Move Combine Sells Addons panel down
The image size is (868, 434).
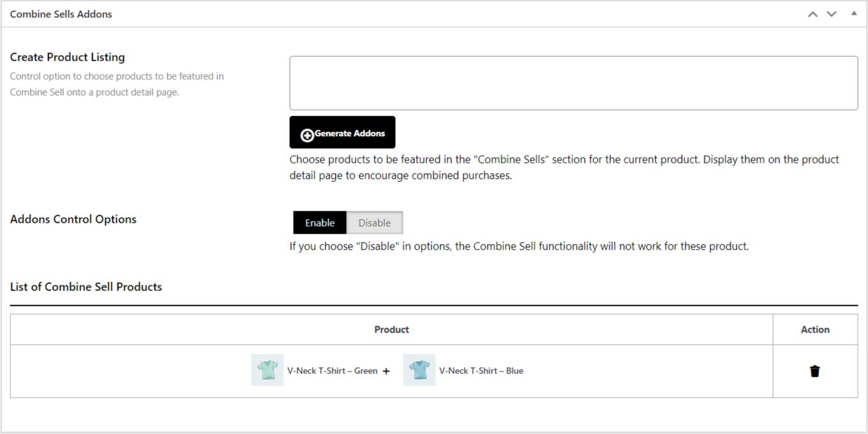pos(832,14)
